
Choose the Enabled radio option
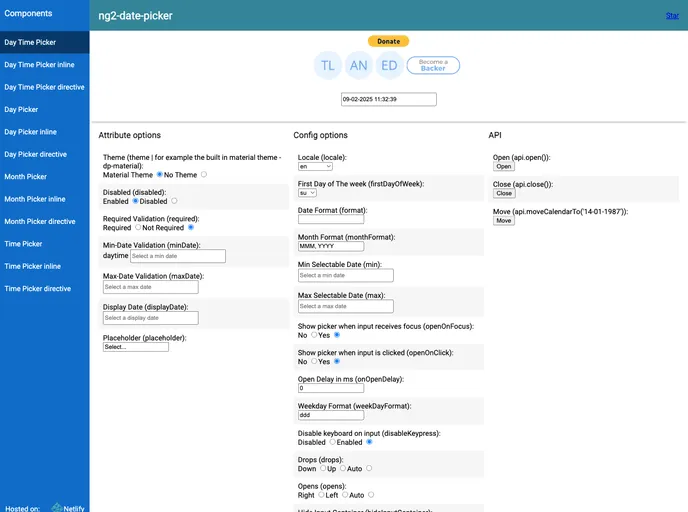(135, 201)
